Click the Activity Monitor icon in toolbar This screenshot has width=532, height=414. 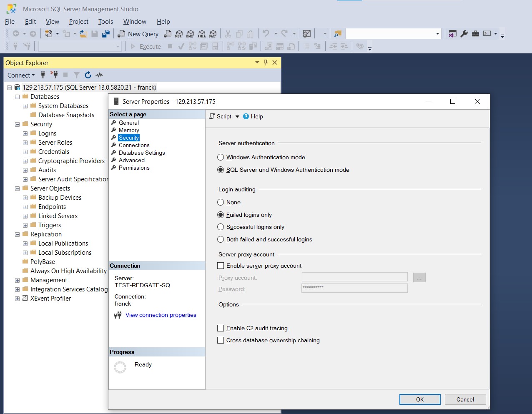(x=307, y=34)
